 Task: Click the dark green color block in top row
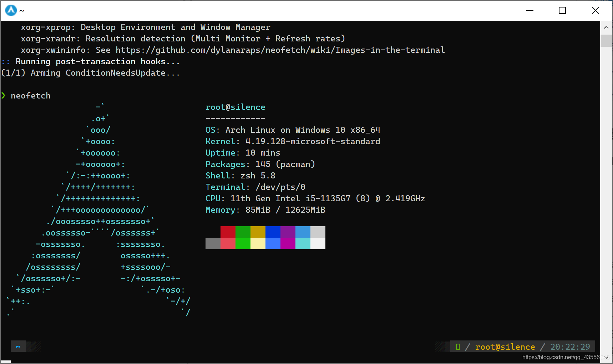243,232
